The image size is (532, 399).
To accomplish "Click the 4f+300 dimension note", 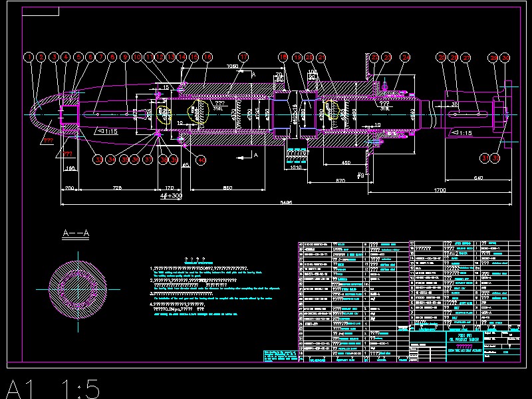I will (172, 196).
